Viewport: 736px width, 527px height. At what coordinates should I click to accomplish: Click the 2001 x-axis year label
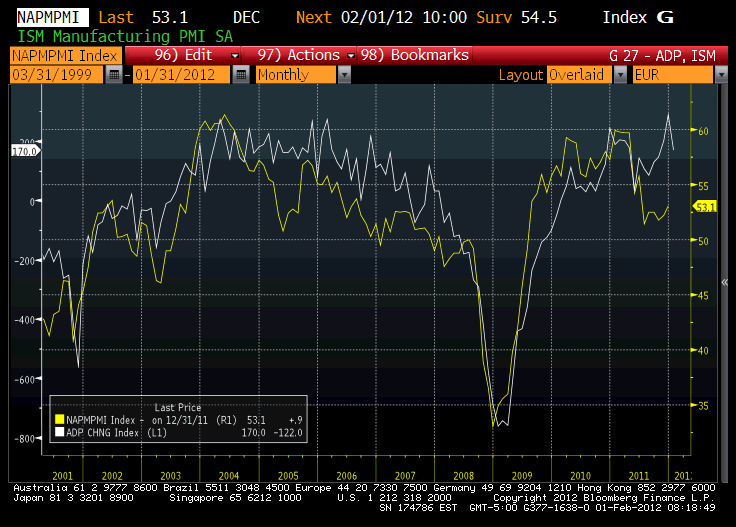tap(62, 476)
